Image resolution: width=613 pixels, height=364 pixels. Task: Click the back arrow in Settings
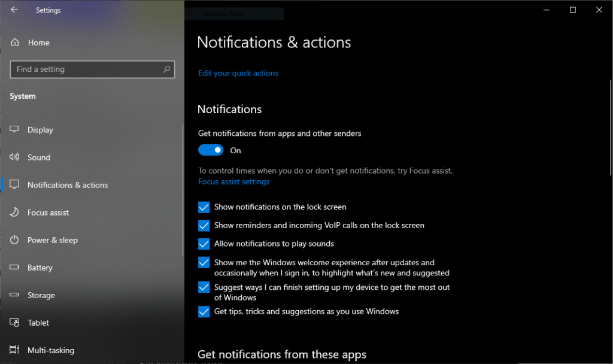coord(14,9)
